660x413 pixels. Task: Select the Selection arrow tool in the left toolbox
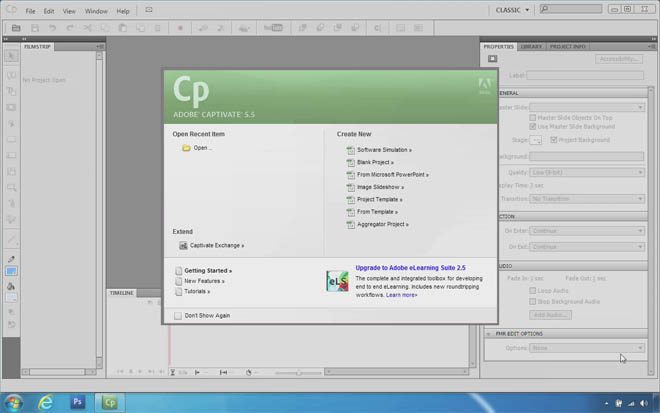click(x=11, y=56)
